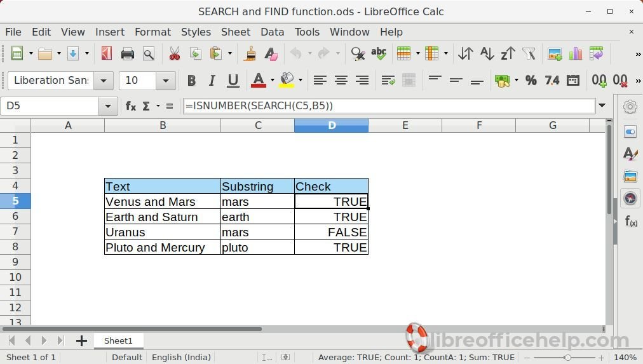
Task: Sort descending Z to A
Action: pyautogui.click(x=508, y=54)
